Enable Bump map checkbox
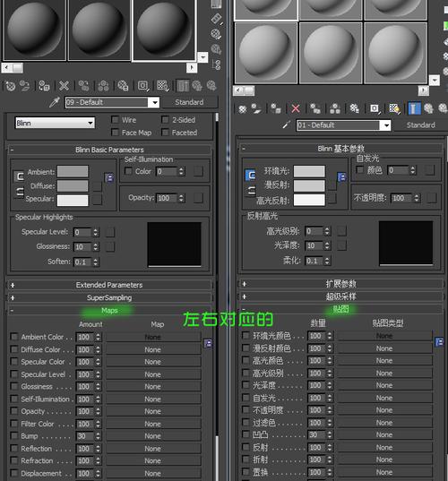Image resolution: width=448 pixels, height=481 pixels. (14, 435)
